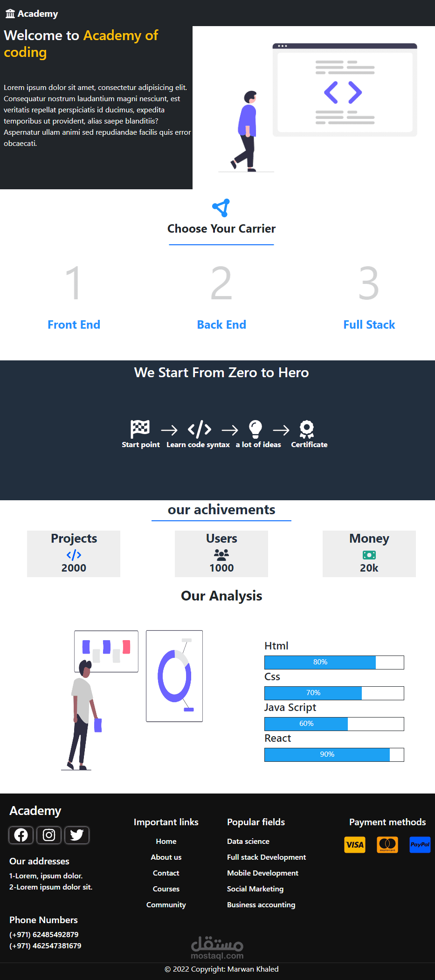This screenshot has width=435, height=980.
Task: Select the Visa payment icon
Action: pyautogui.click(x=355, y=845)
